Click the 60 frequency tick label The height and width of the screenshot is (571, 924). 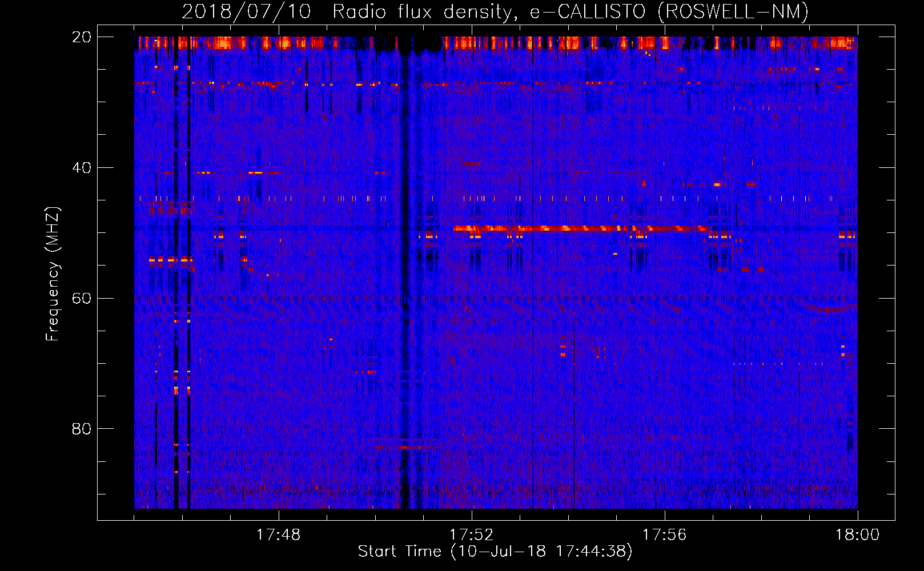82,299
